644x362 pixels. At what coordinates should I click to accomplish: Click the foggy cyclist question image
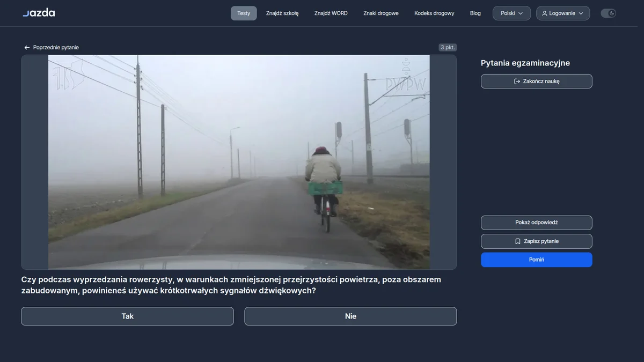(x=239, y=162)
